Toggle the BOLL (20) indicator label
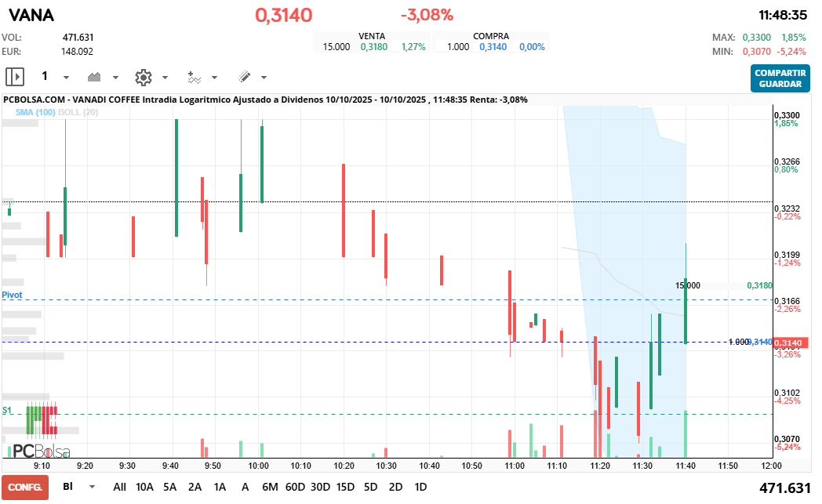Image resolution: width=822 pixels, height=504 pixels. coord(78,112)
